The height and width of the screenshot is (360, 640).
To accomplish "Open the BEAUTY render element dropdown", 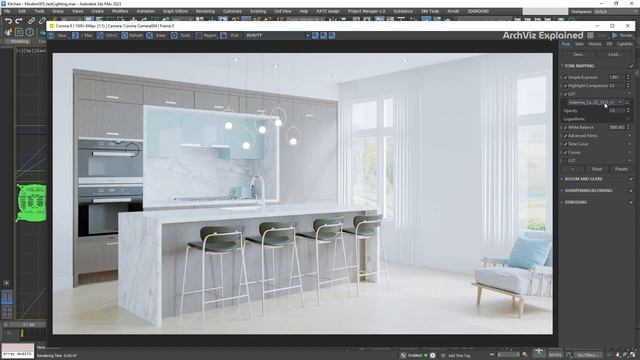I will 277,36.
